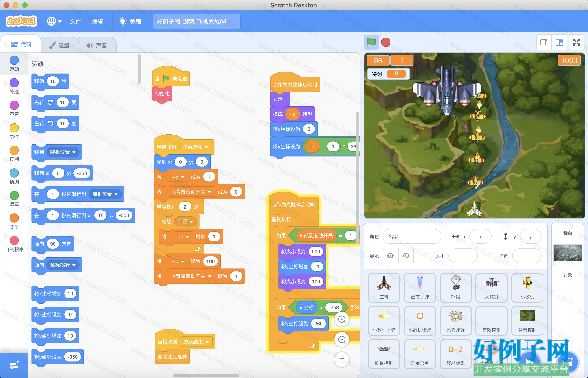Open the 文件 menu
588x378 pixels.
coord(75,21)
